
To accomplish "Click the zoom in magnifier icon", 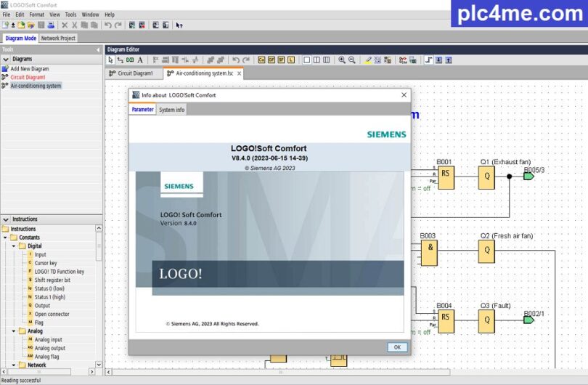I will tap(342, 60).
